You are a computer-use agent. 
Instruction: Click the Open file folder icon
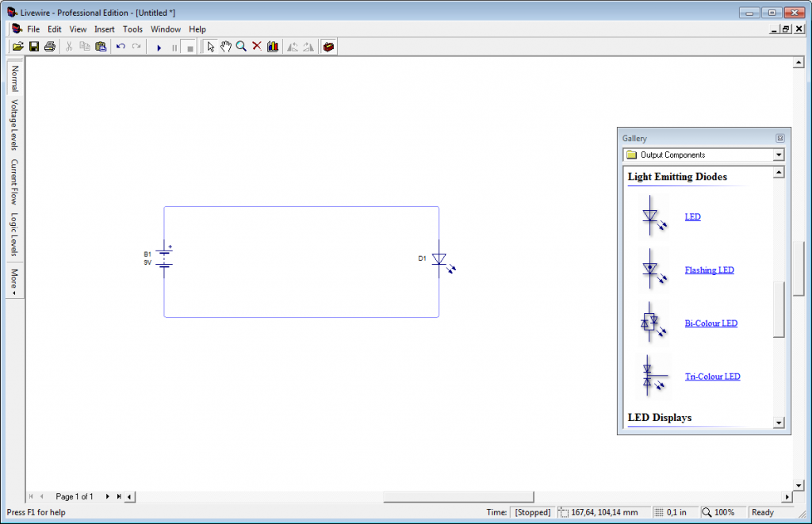17,46
